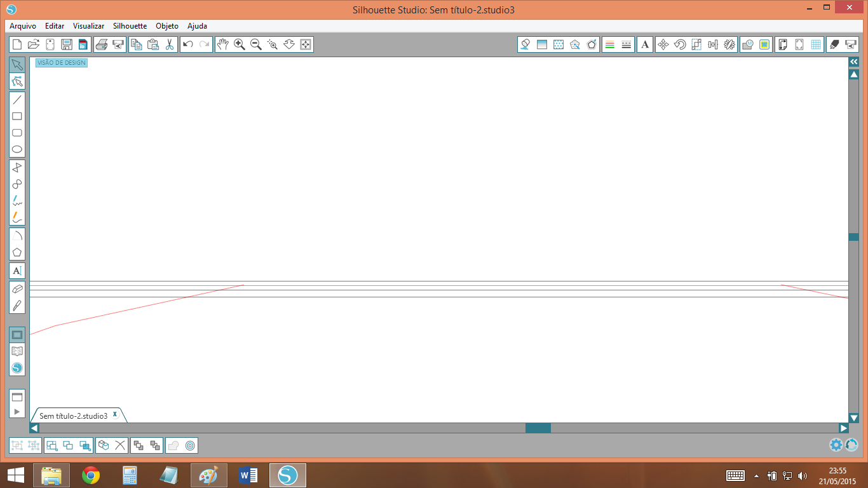Open the Rotate panel
868x488 pixels.
click(680, 44)
